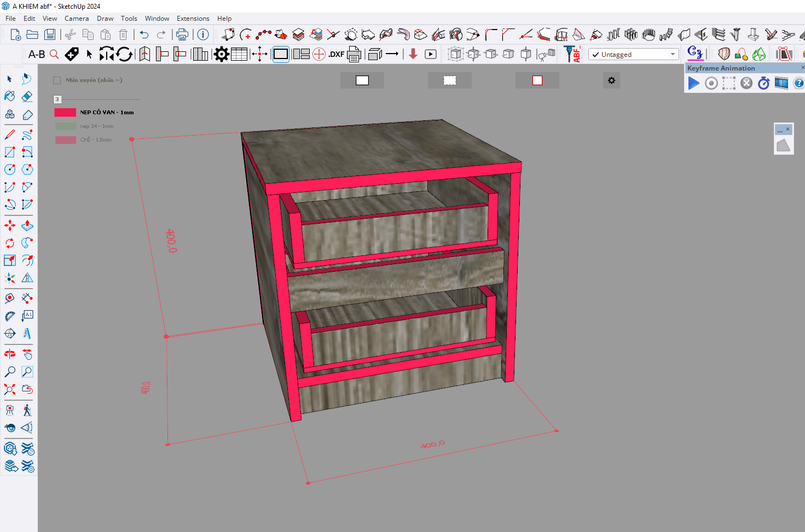The height and width of the screenshot is (532, 805).
Task: Click the red 'NEP CÓ VAN - 1mm' swatch
Action: coord(65,112)
